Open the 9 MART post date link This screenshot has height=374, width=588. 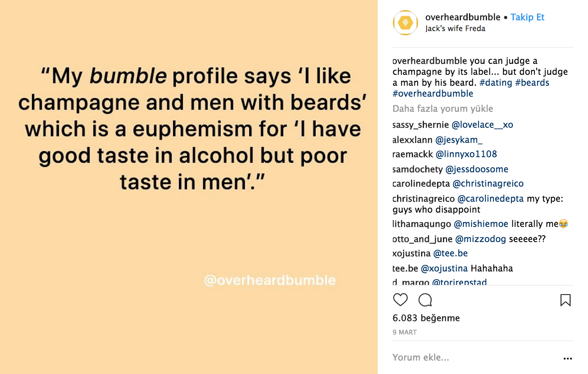click(x=405, y=332)
